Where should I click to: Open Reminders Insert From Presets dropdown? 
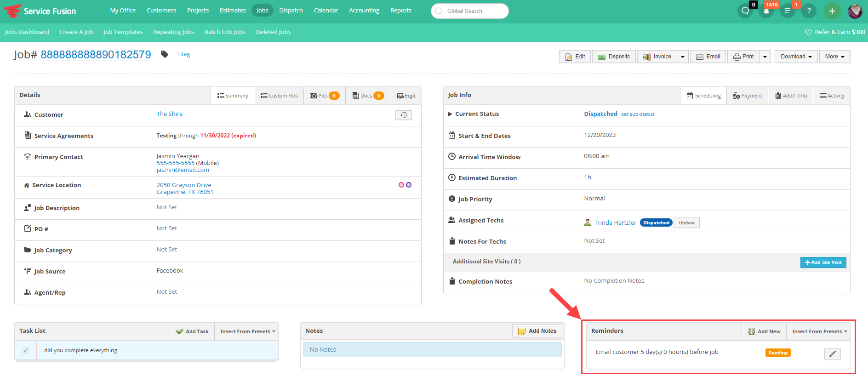coord(819,331)
